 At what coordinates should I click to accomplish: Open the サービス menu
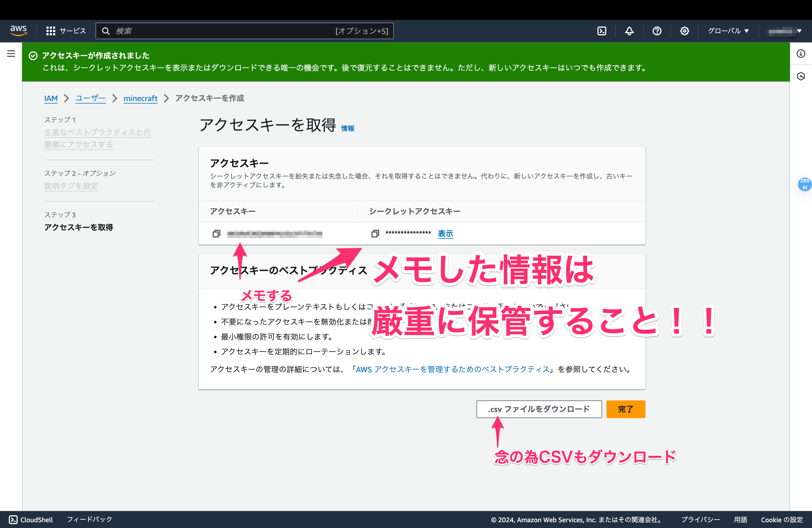[66, 31]
